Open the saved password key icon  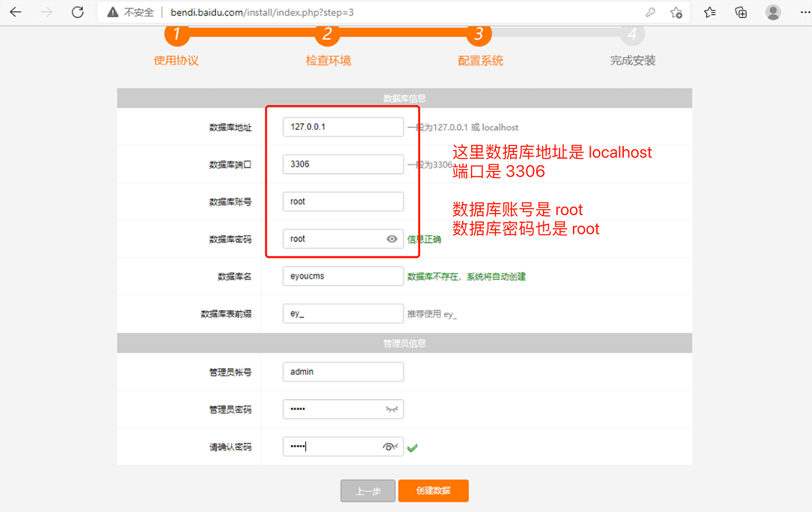[x=651, y=12]
